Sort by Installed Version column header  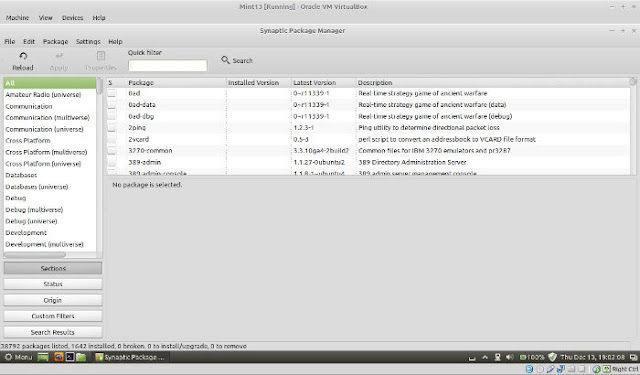coord(259,82)
